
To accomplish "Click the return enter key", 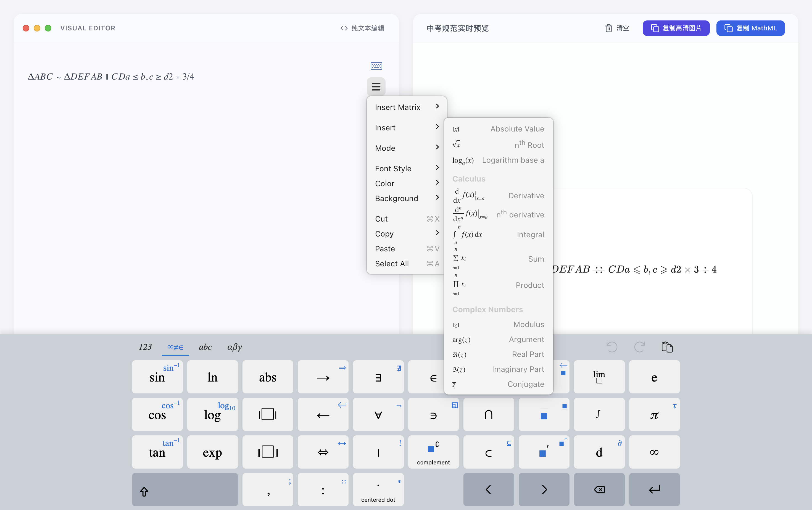I will coord(654,490).
